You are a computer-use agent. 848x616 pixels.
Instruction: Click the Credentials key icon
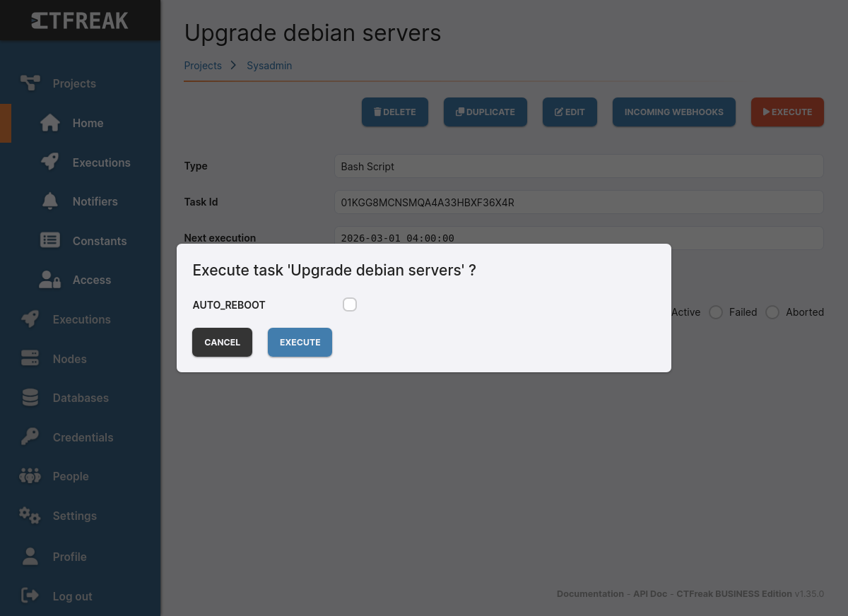[x=30, y=437]
